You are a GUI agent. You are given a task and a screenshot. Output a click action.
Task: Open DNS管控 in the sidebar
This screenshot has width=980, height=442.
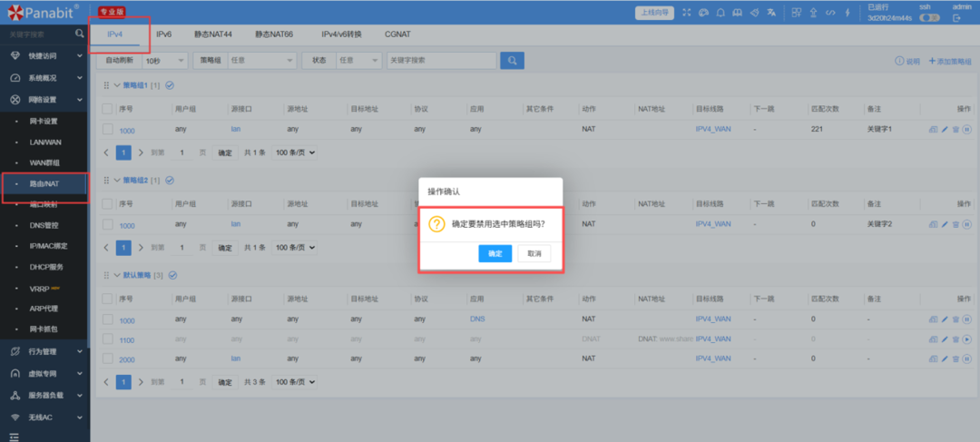coord(45,225)
